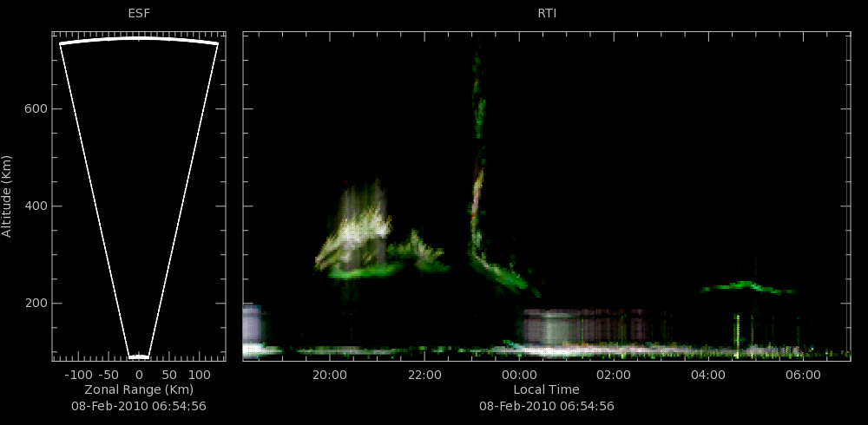
Task: Click the 06:00 local time tick label
Action: 803,375
